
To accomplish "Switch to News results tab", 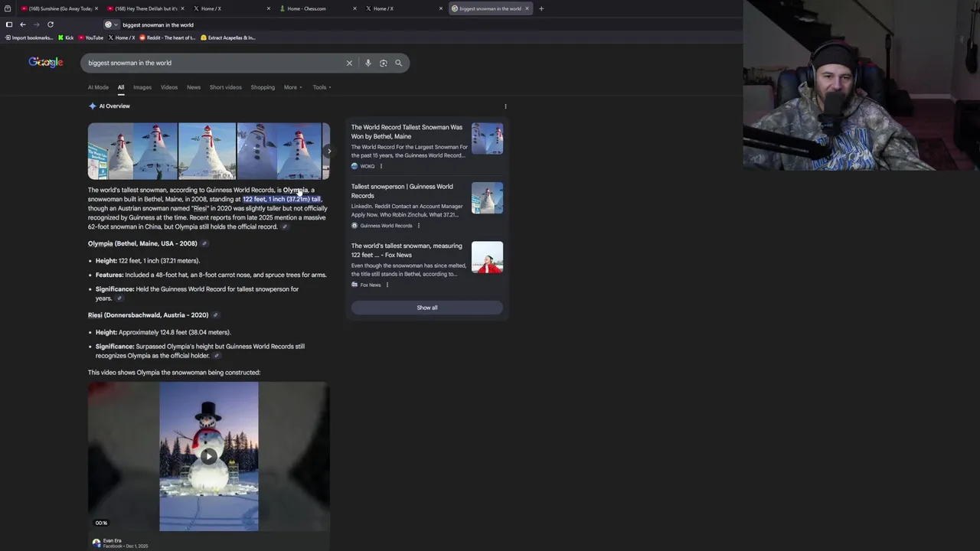I will point(194,87).
